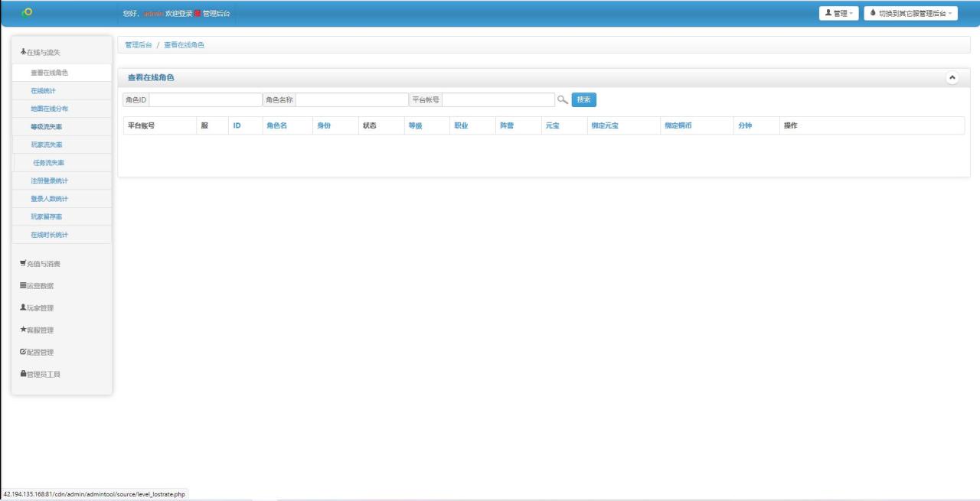Sort table by 职业 column header
980x501 pixels.
461,125
